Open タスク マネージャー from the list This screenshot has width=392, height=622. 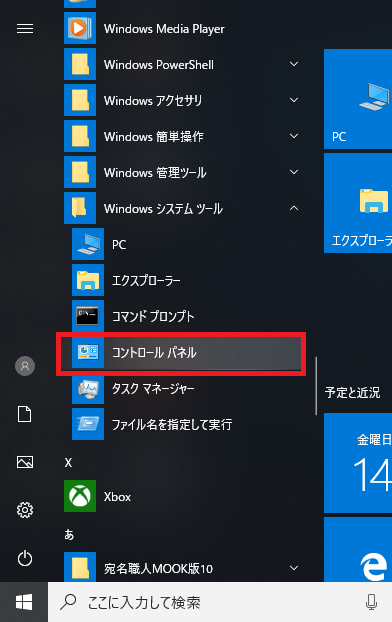pyautogui.click(x=153, y=389)
